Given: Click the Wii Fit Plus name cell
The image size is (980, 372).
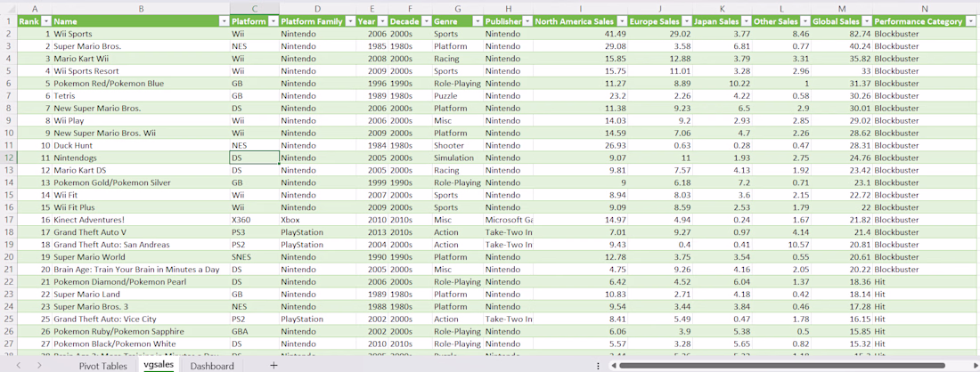Looking at the screenshot, I should pyautogui.click(x=141, y=207).
